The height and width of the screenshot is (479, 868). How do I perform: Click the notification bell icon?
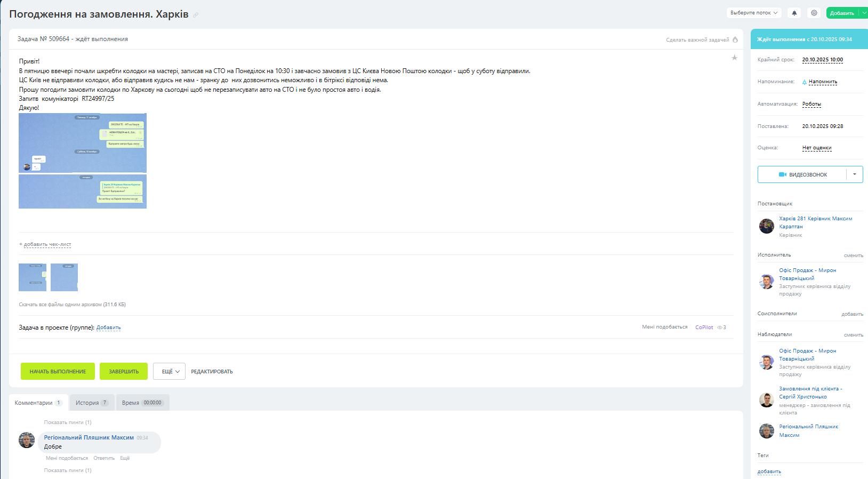click(x=794, y=13)
